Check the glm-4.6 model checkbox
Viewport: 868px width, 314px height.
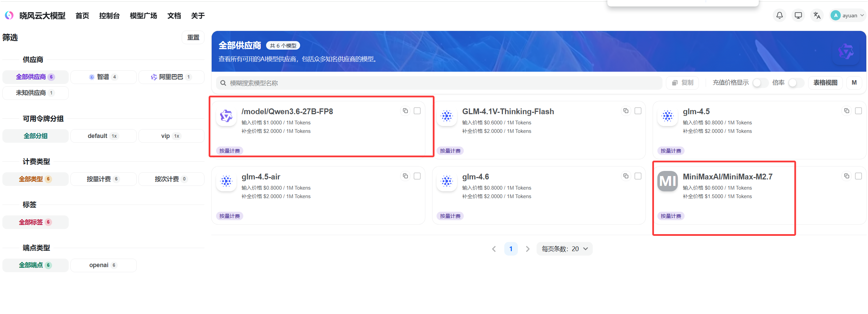[x=638, y=176]
